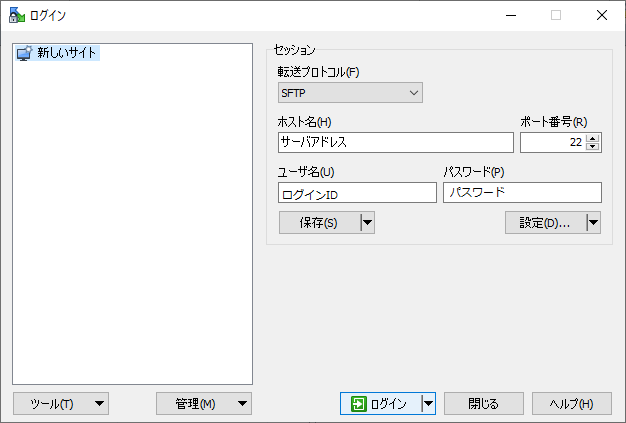Expand the 保存 button dropdown arrow
Screen dimensions: 626x423
367,223
